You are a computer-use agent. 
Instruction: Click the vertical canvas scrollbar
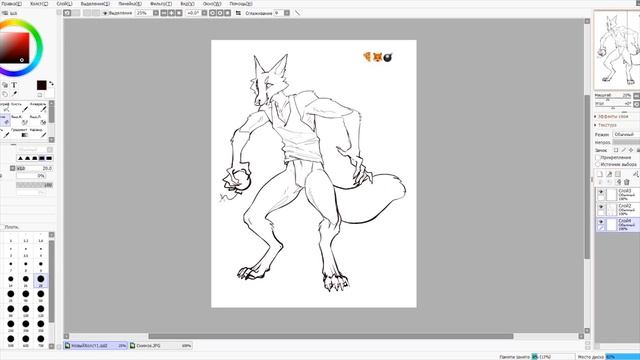(587, 176)
